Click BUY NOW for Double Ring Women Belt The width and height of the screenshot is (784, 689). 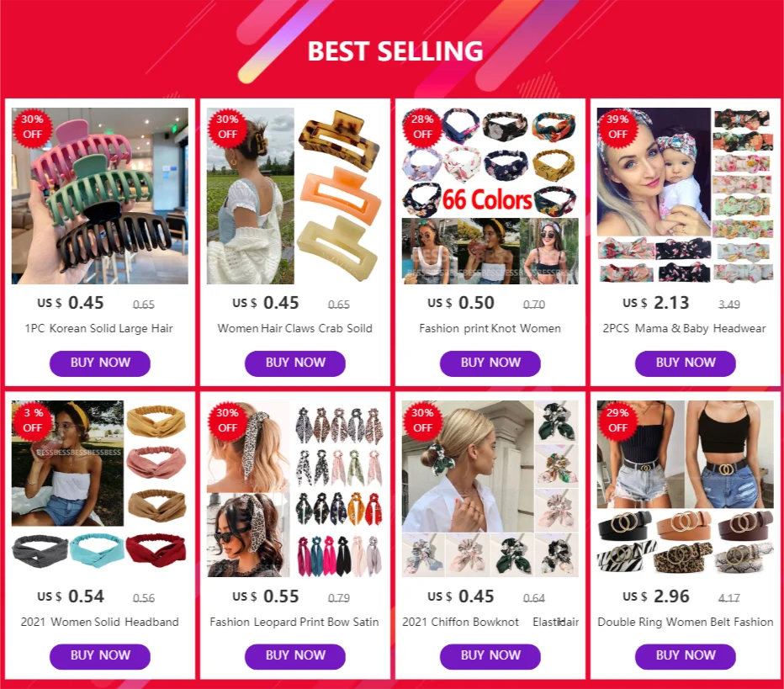click(686, 656)
